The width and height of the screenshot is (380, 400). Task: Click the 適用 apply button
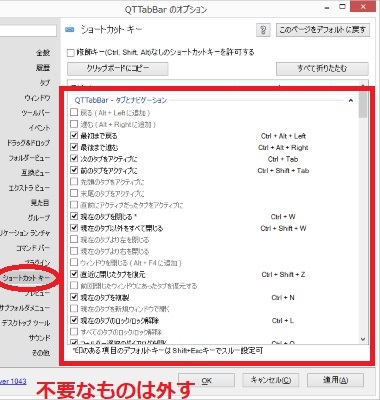335,380
